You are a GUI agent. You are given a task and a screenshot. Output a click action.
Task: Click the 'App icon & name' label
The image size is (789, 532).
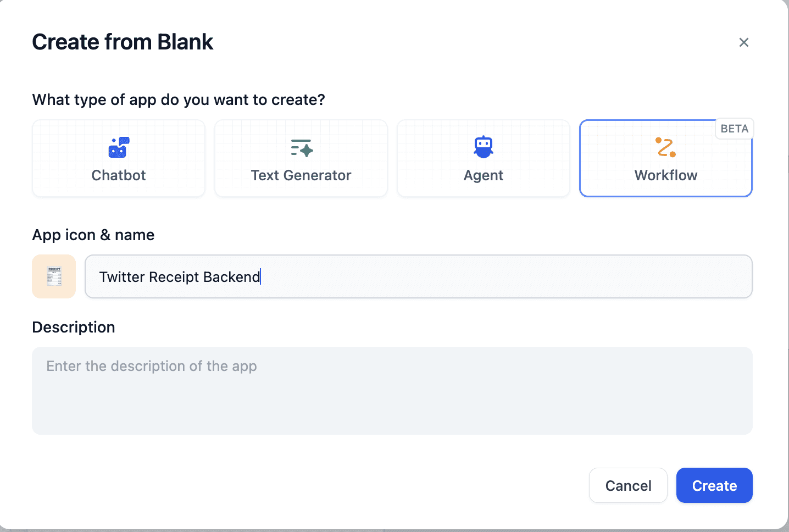pyautogui.click(x=93, y=235)
